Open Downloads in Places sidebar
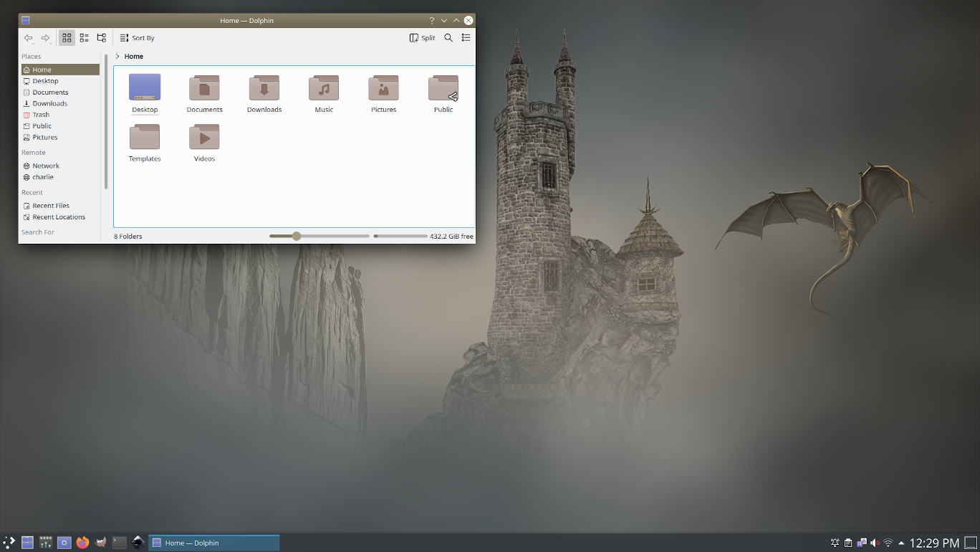The width and height of the screenshot is (980, 552). coord(60,103)
